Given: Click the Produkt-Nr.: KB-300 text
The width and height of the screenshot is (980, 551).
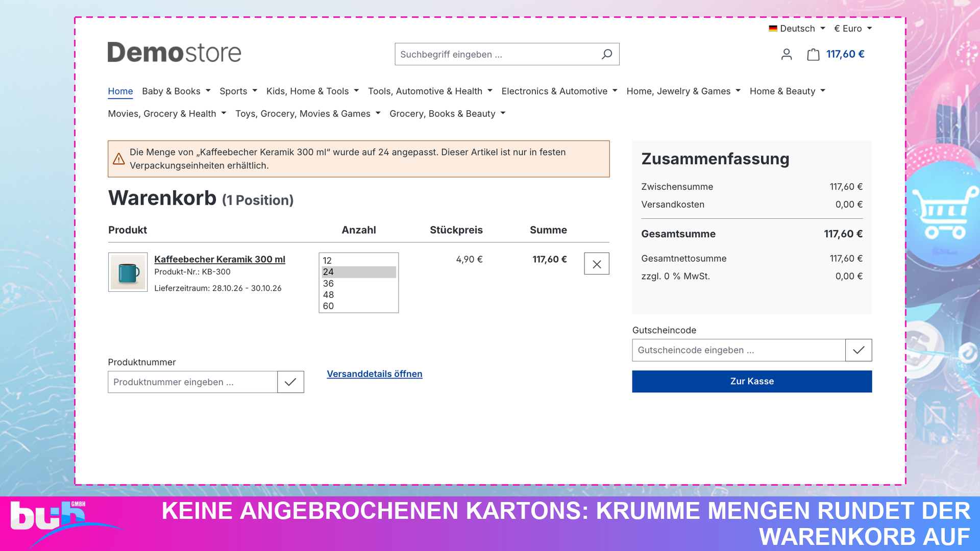Looking at the screenshot, I should tap(192, 272).
